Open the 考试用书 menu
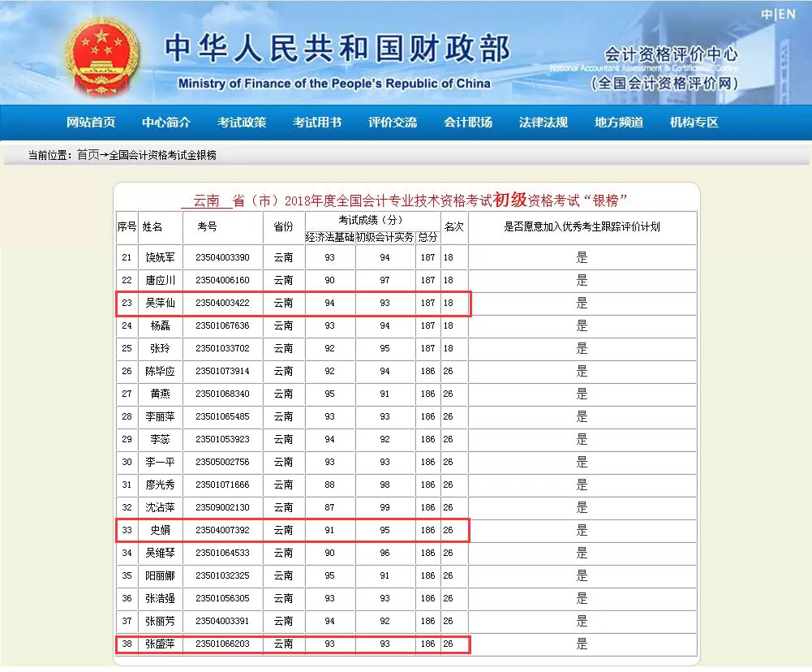 click(x=317, y=123)
